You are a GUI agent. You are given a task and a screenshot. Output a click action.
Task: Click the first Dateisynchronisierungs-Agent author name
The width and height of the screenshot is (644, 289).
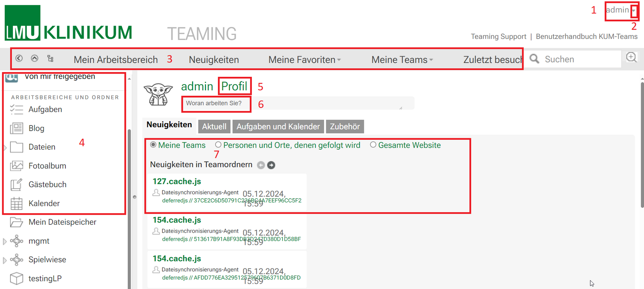(x=200, y=192)
